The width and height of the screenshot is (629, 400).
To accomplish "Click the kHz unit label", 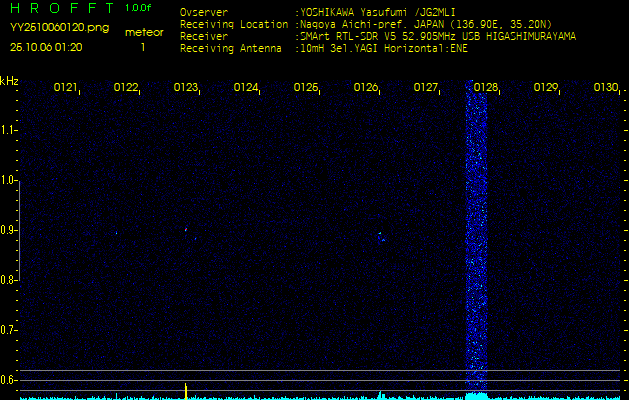I will tap(9, 81).
